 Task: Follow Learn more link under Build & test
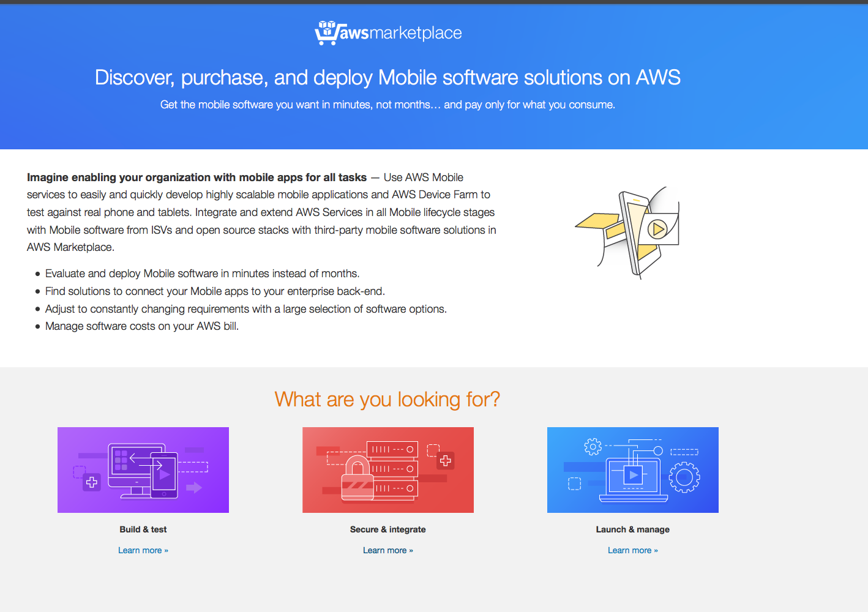click(143, 550)
